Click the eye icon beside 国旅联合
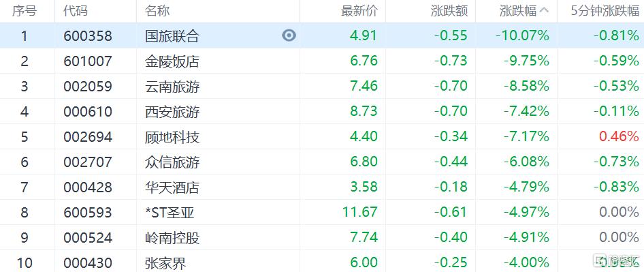644x272 pixels. coord(289,36)
